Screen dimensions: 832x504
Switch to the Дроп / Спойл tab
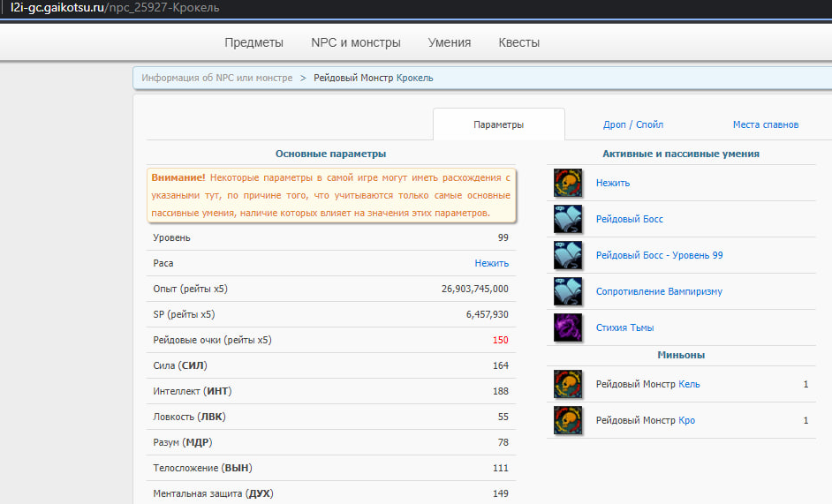click(633, 125)
